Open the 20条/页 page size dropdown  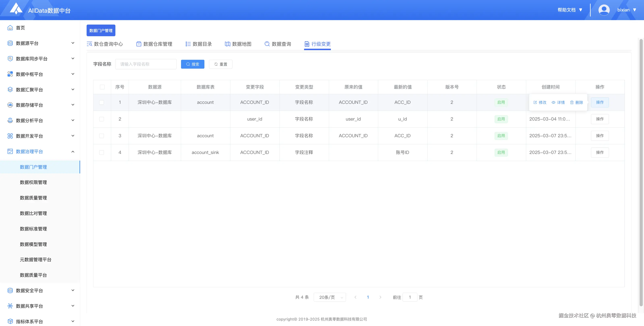click(329, 297)
